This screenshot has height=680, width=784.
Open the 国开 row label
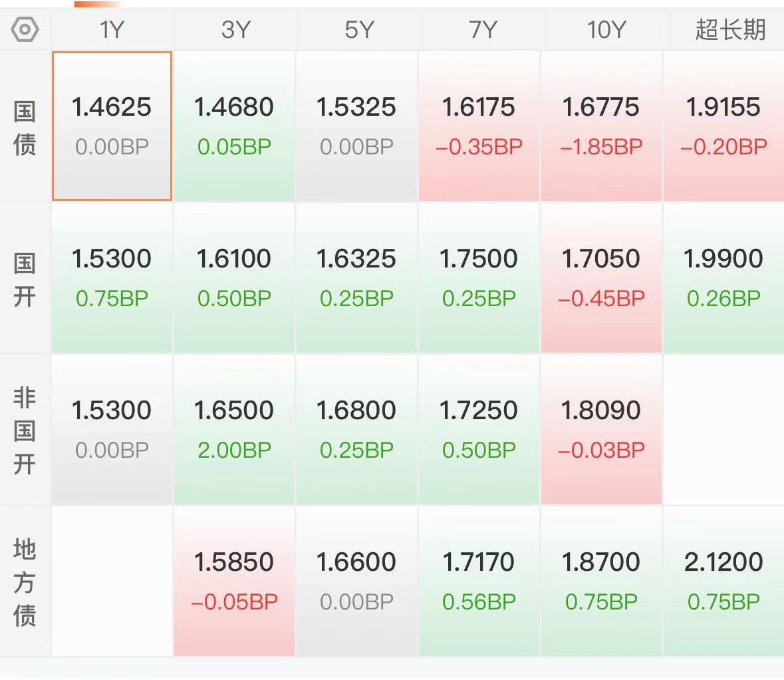(25, 279)
